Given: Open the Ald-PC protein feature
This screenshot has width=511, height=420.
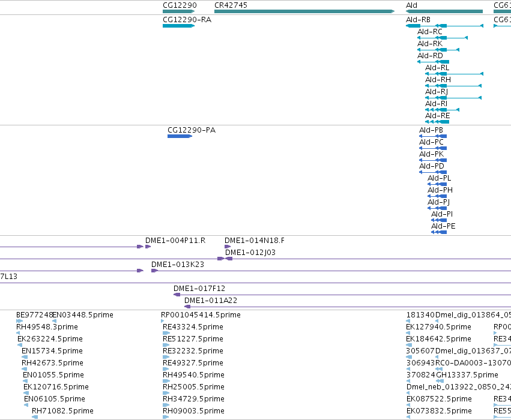Looking at the screenshot, I should coord(433,148).
